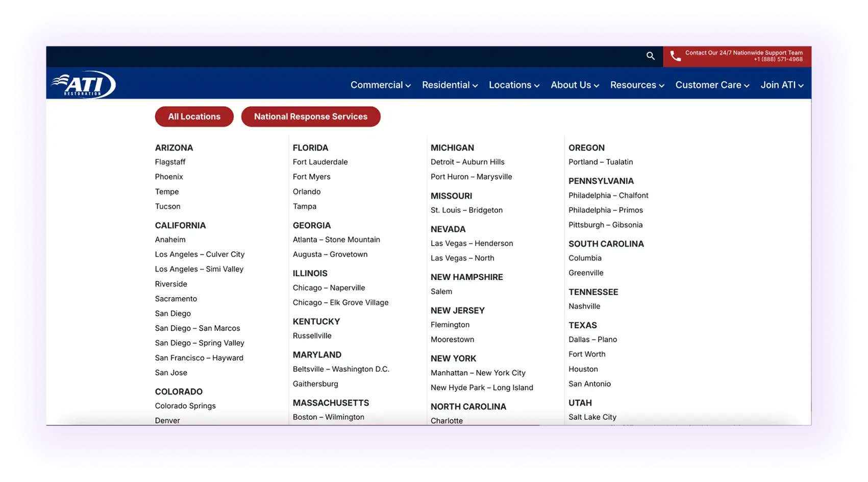868x482 pixels.
Task: Select Augusta – Grovetown
Action: click(x=330, y=254)
